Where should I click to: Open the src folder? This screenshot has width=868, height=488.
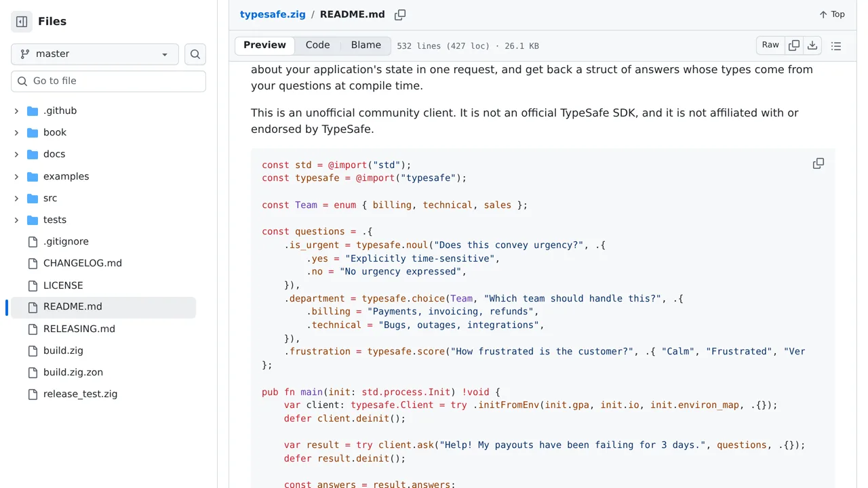click(50, 198)
